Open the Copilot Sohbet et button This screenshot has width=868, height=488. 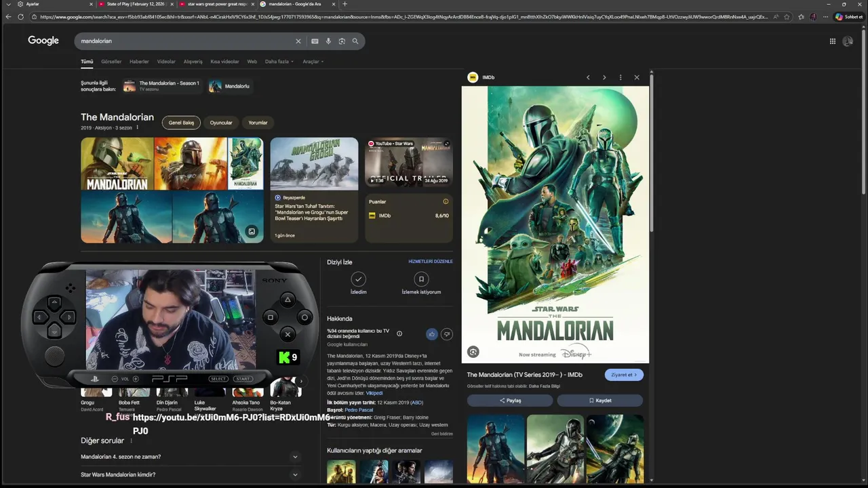[x=848, y=17]
